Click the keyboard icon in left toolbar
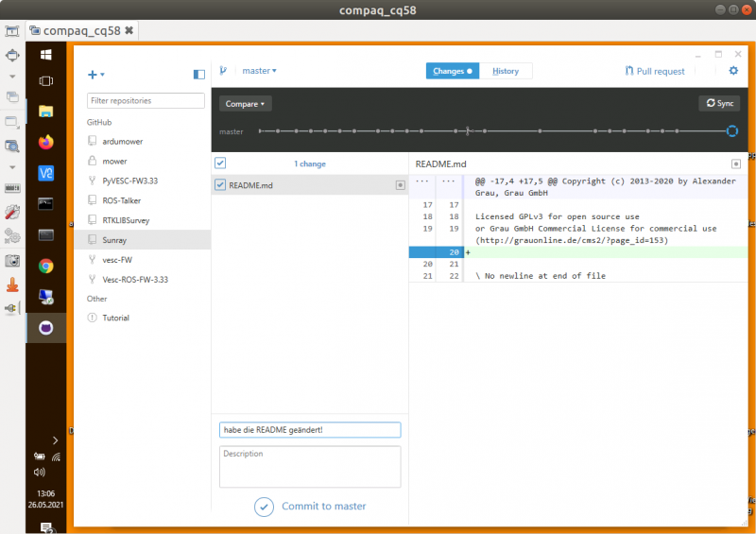Viewport: 756px width, 534px height. (12, 188)
